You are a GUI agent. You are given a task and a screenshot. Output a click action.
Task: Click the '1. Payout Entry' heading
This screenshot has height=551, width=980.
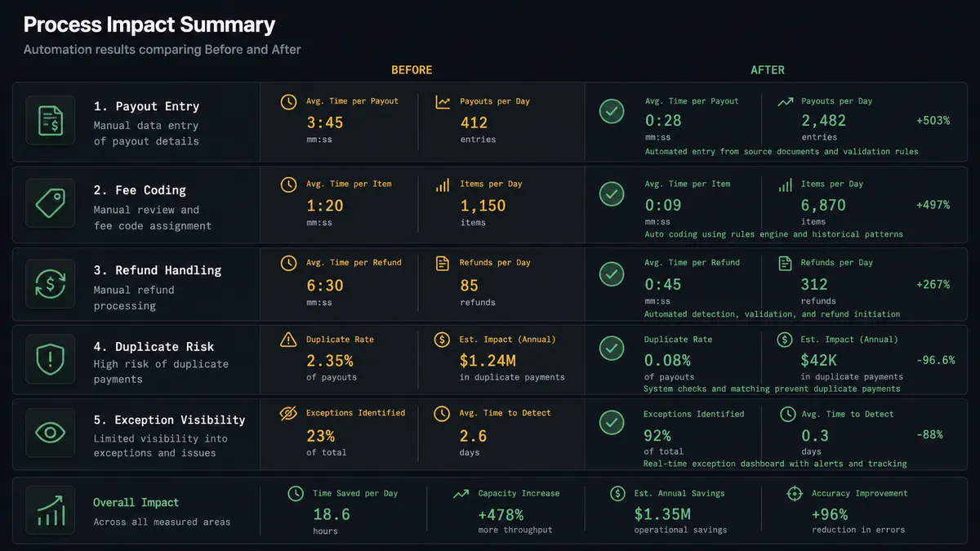(x=146, y=107)
